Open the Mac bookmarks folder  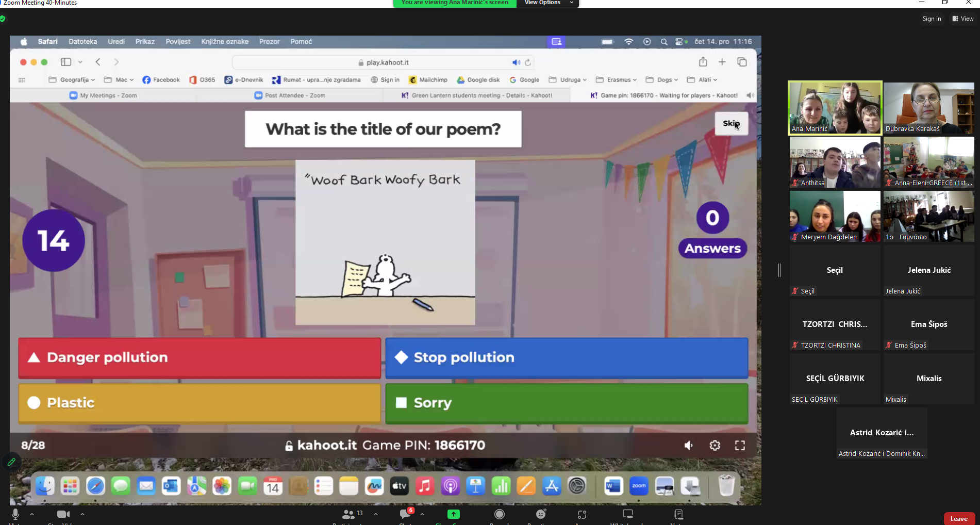click(x=119, y=80)
